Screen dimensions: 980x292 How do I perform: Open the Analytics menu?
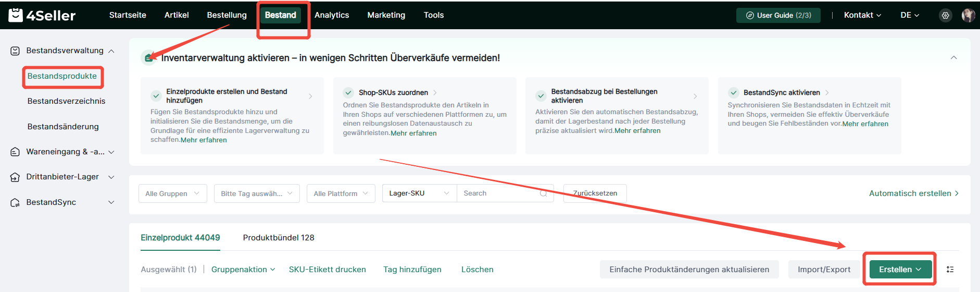[x=332, y=15]
